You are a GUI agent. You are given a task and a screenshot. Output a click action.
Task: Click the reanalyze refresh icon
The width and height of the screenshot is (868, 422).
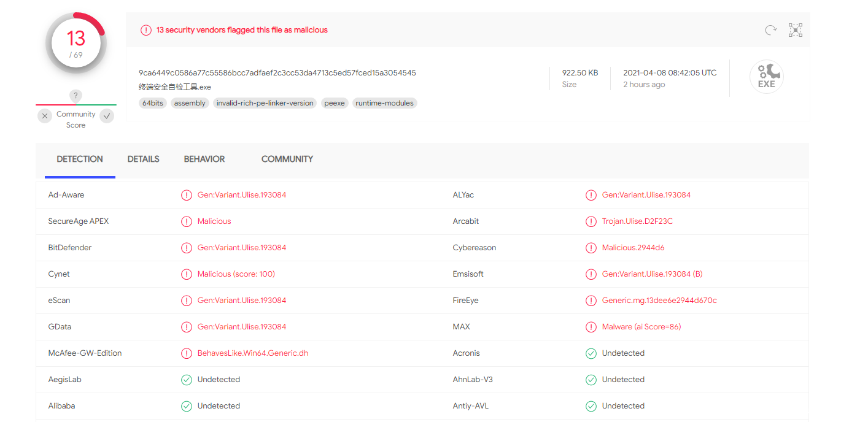(770, 30)
